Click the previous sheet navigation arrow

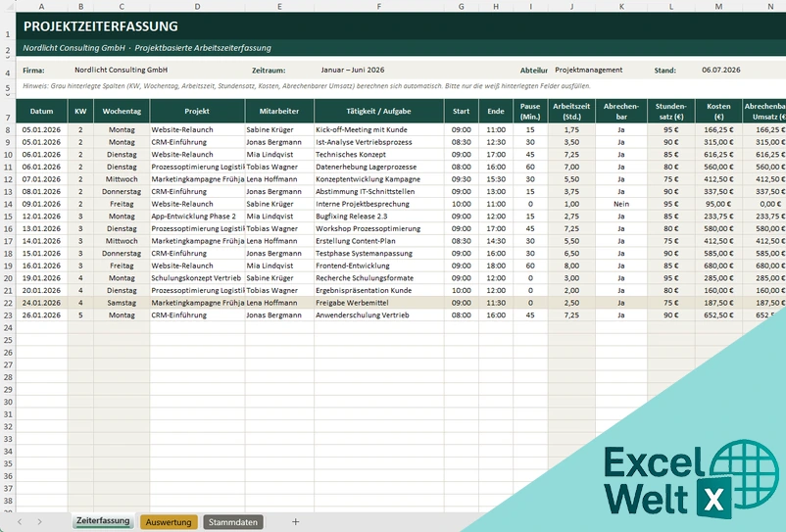point(20,522)
